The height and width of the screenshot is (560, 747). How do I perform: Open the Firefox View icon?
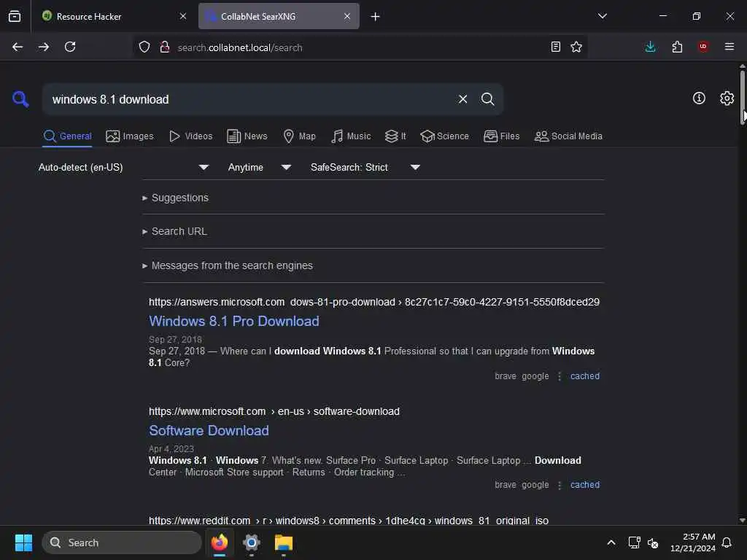15,16
